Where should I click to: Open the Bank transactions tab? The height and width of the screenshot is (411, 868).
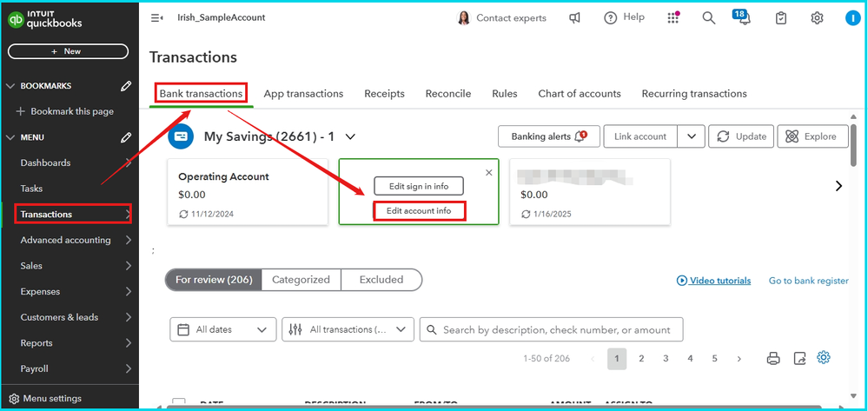pyautogui.click(x=201, y=94)
